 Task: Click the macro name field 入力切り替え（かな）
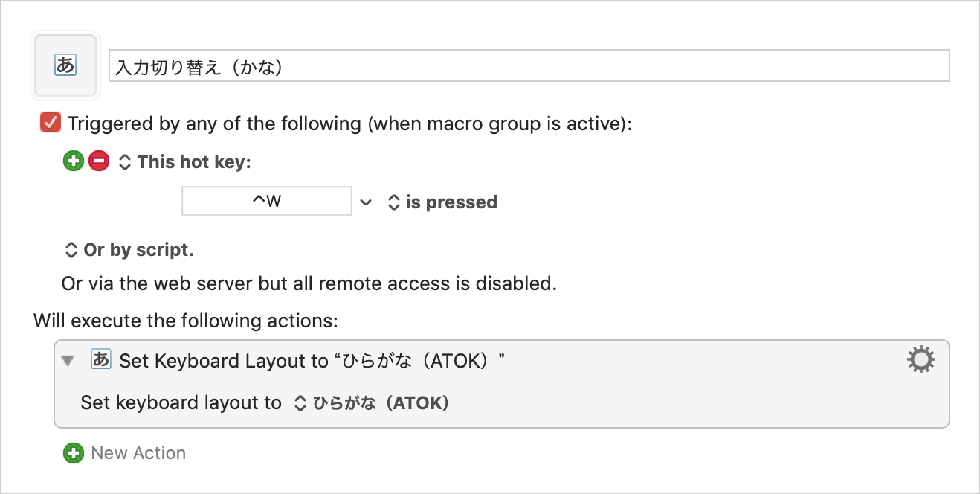tap(529, 66)
